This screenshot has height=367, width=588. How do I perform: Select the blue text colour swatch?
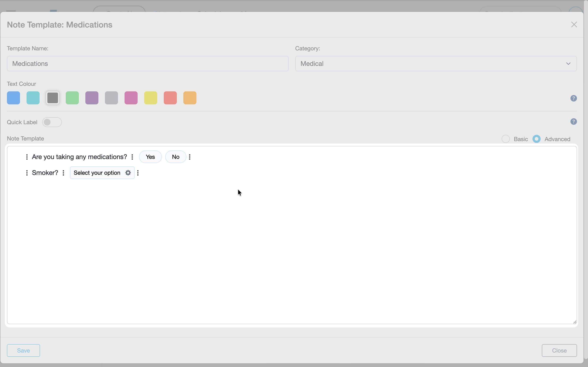[13, 98]
